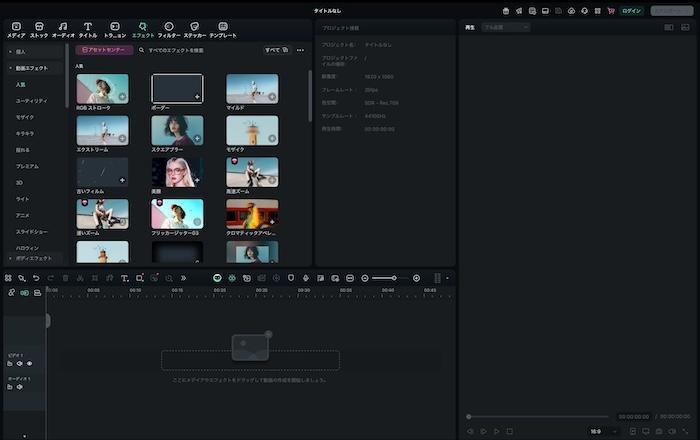
Task: Select the text tool in timeline toolbar
Action: pos(124,277)
